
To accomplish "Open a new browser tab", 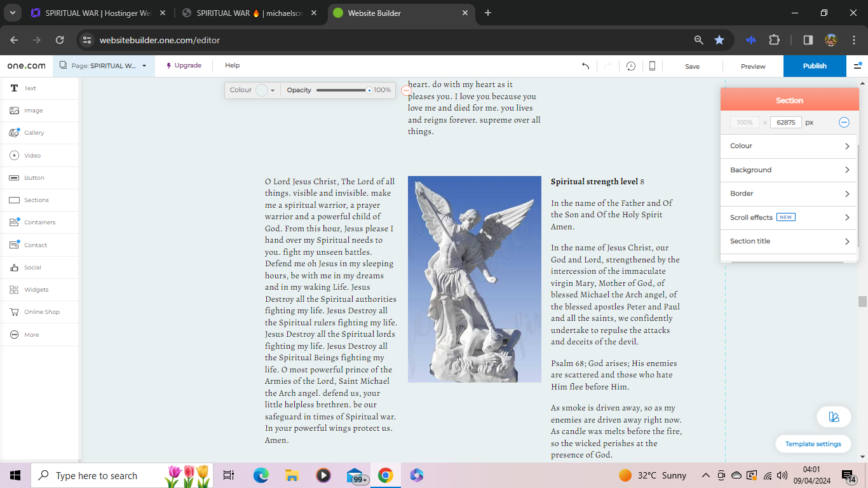I will tap(488, 13).
